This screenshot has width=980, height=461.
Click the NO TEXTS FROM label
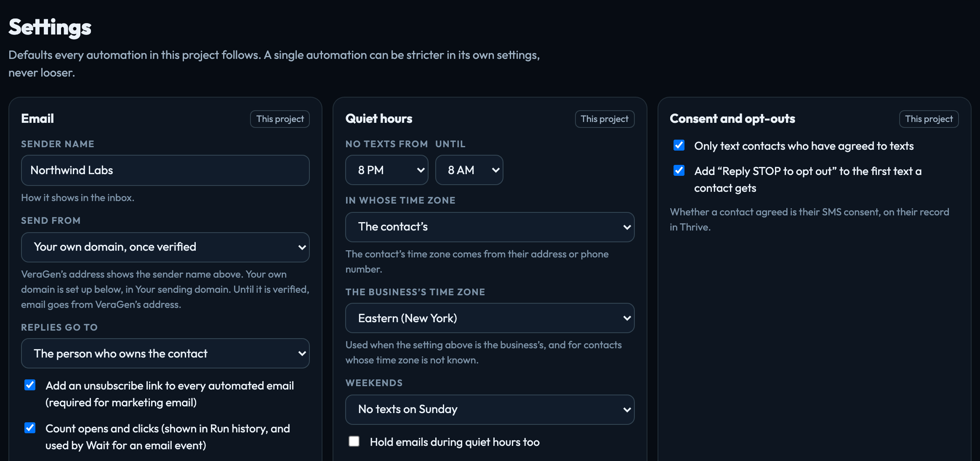pyautogui.click(x=386, y=144)
